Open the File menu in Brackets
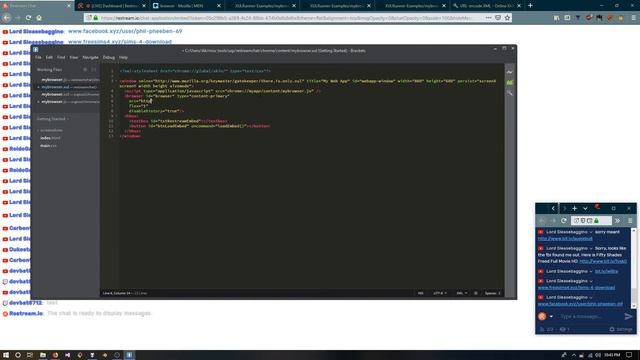The height and width of the screenshot is (360, 640). click(38, 58)
